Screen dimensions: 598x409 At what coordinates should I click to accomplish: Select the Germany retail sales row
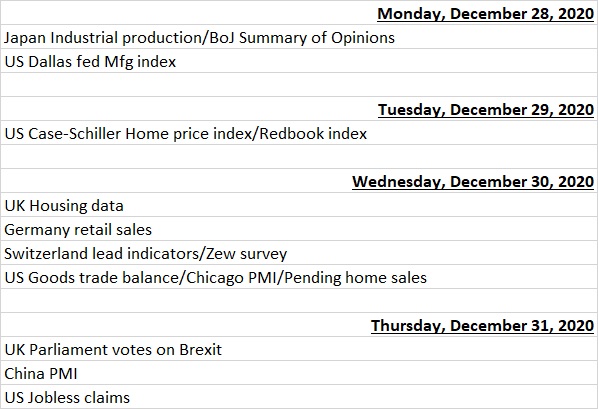299,229
